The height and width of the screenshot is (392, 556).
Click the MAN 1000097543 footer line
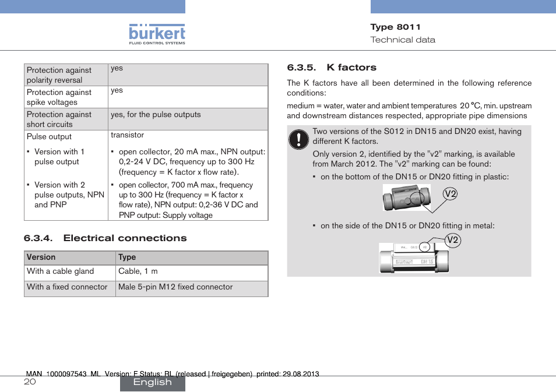[173, 374]
